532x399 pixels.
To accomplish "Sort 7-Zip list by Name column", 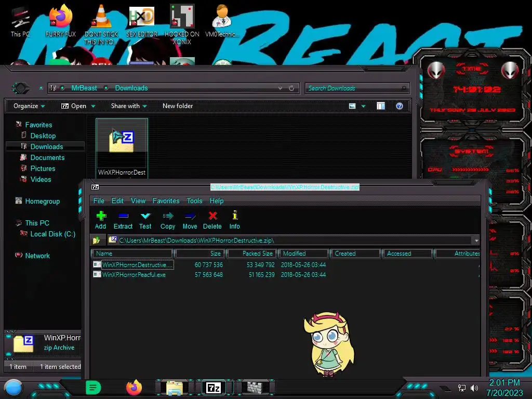I will 132,254.
